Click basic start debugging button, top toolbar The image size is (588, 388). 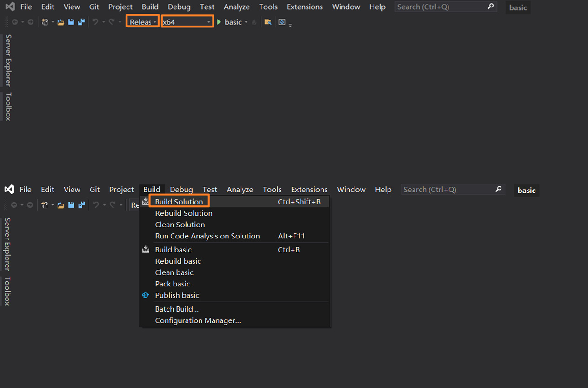229,22
